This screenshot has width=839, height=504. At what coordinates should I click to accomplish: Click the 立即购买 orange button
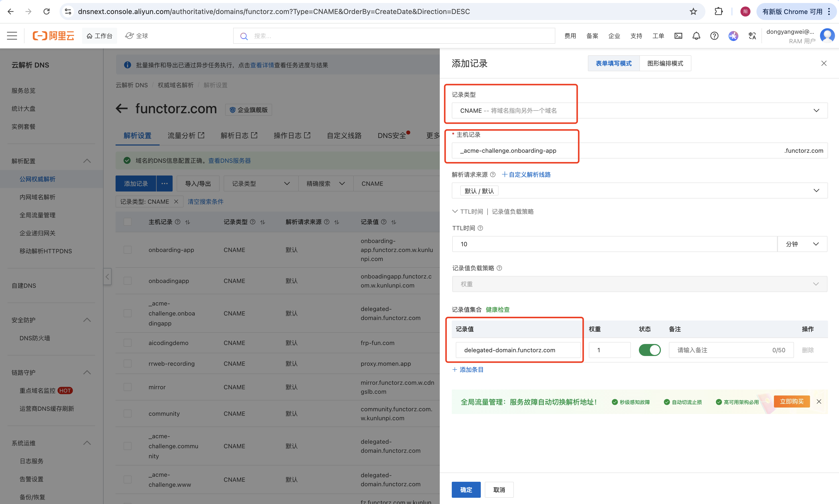[791, 401]
